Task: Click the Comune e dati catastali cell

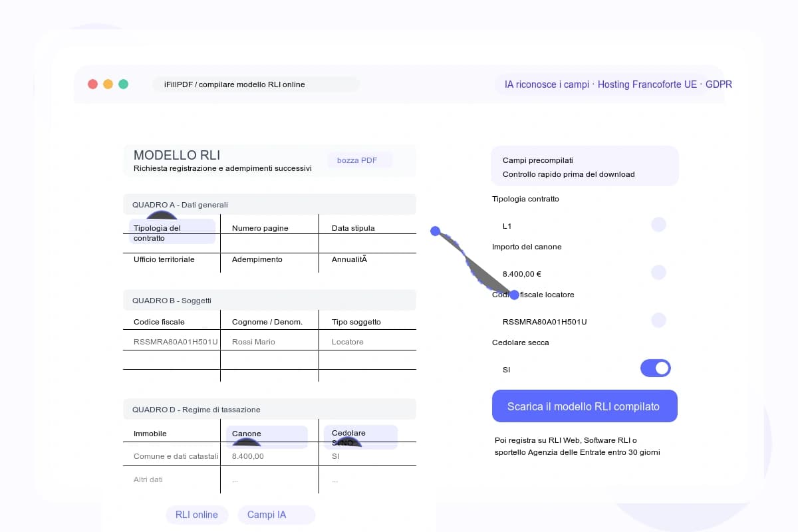Action: tap(176, 456)
